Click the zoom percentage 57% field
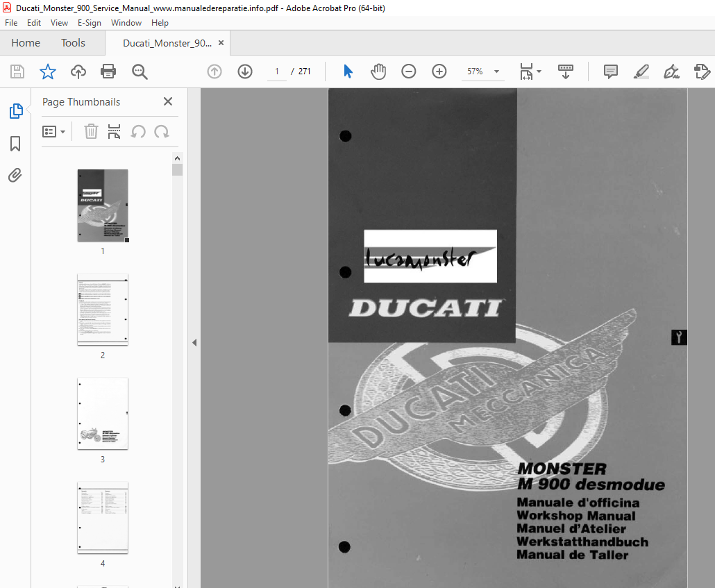The image size is (715, 588). pyautogui.click(x=475, y=72)
